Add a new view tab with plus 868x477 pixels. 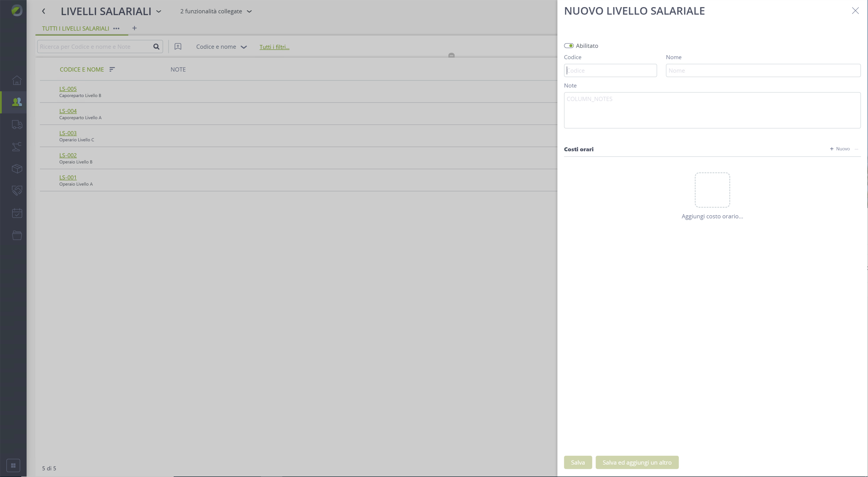[134, 28]
